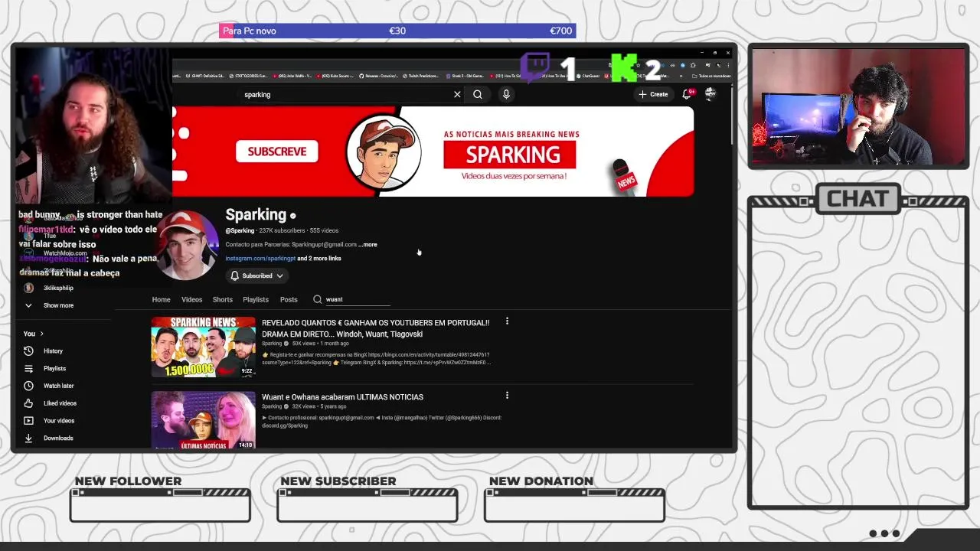980x551 pixels.
Task: Switch to the channel Videos tab
Action: tap(191, 299)
